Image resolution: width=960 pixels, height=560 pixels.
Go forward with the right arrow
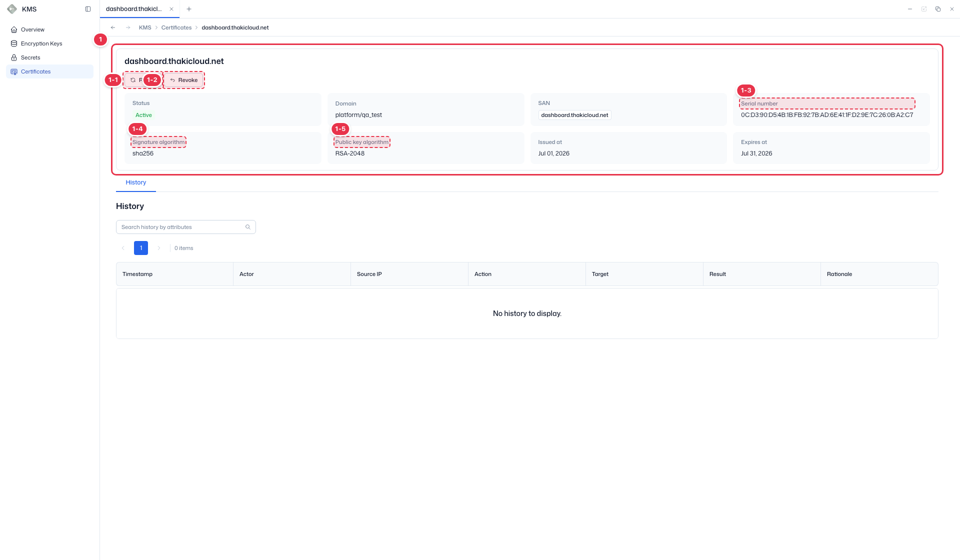[x=128, y=27]
